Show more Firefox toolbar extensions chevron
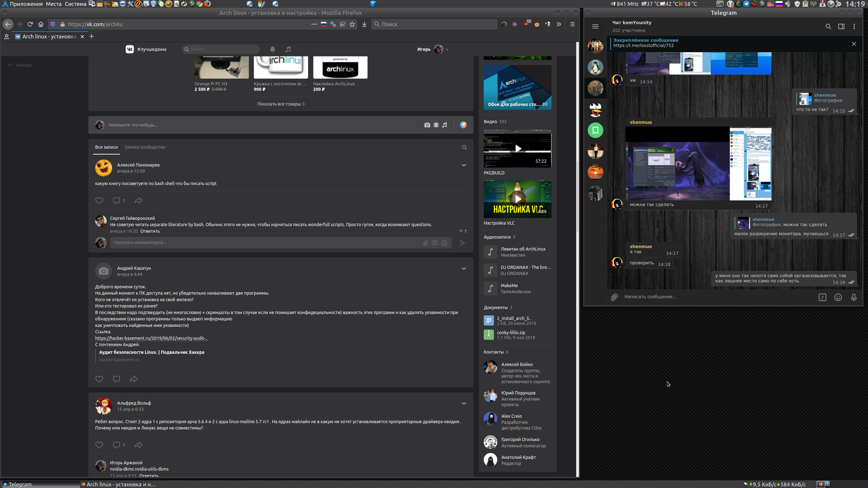 (559, 24)
